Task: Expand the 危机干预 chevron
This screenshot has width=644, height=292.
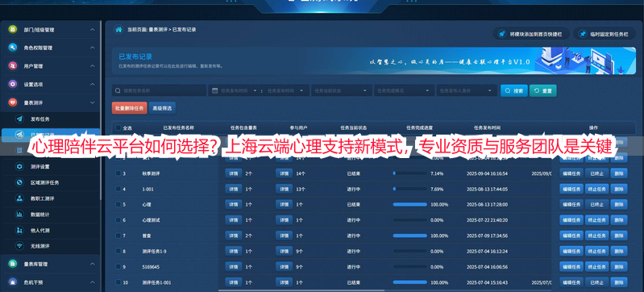Action: [93, 282]
